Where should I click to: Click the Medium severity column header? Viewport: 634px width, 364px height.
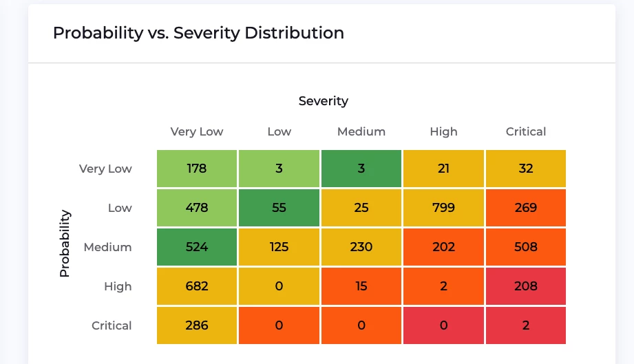click(x=361, y=131)
